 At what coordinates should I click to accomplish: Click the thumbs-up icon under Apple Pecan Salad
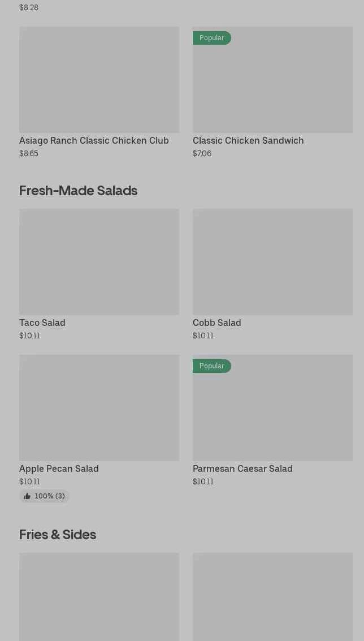tap(27, 496)
